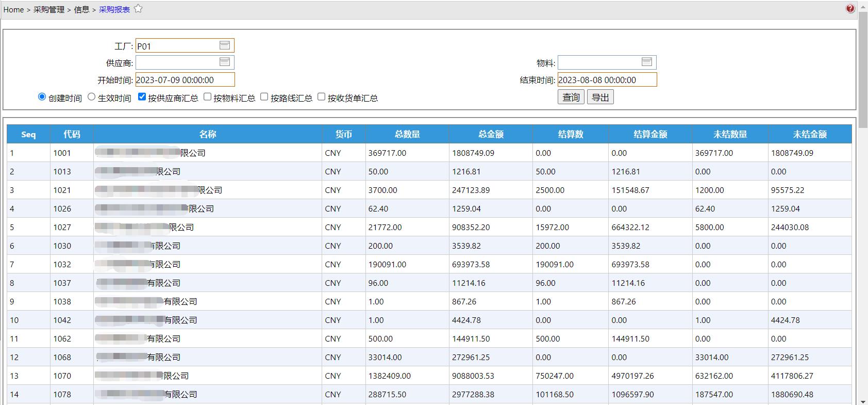Enable the 按路线汇总 checkbox
Image resolution: width=868 pixels, height=405 pixels.
264,96
